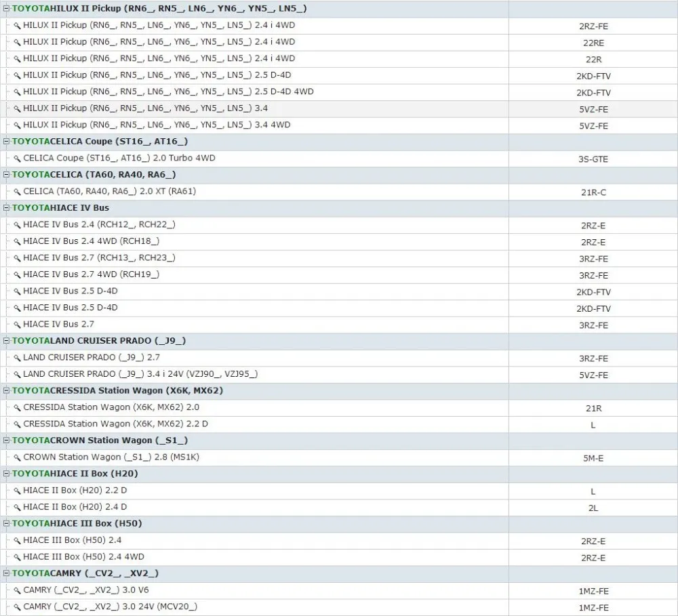This screenshot has height=616, width=678.
Task: Select group header TOYOTA HILUX II Pickup
Action: click(339, 9)
